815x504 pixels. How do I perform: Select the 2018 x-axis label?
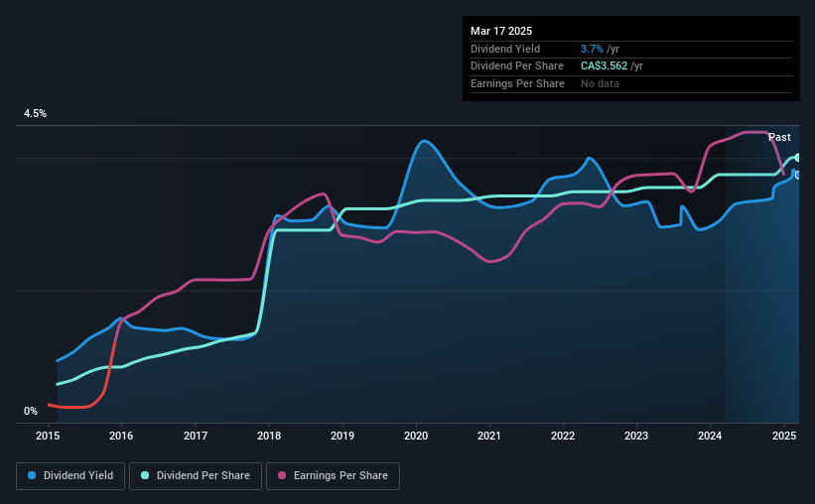[269, 436]
